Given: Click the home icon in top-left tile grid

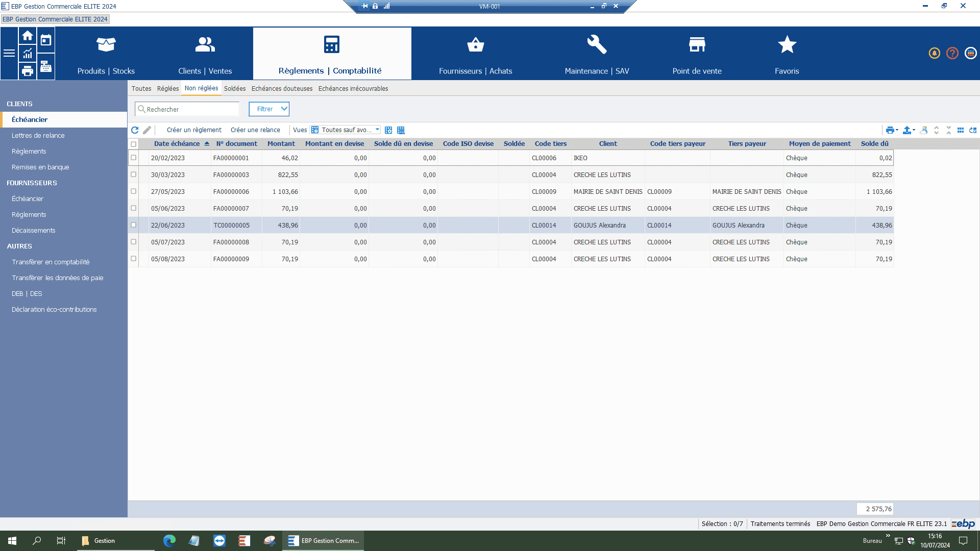Looking at the screenshot, I should pos(28,36).
